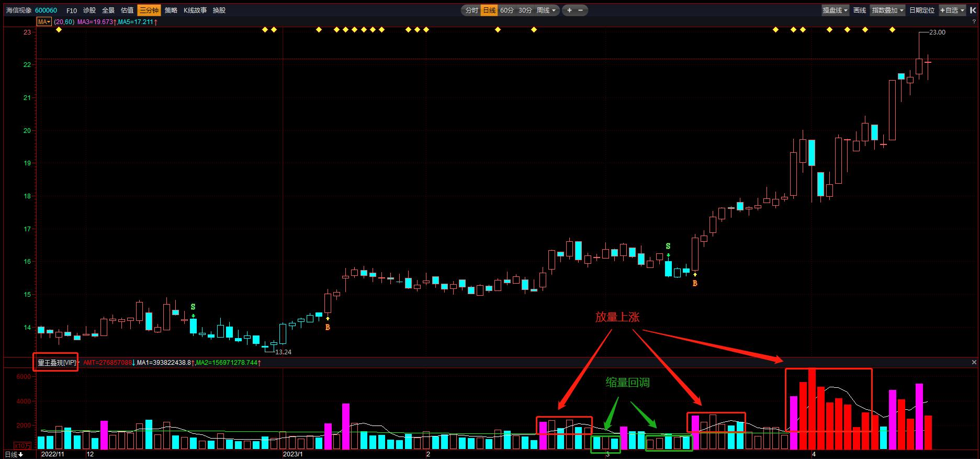Activate the 画线 drawing tool
This screenshot has width=980, height=459.
coord(860,10)
